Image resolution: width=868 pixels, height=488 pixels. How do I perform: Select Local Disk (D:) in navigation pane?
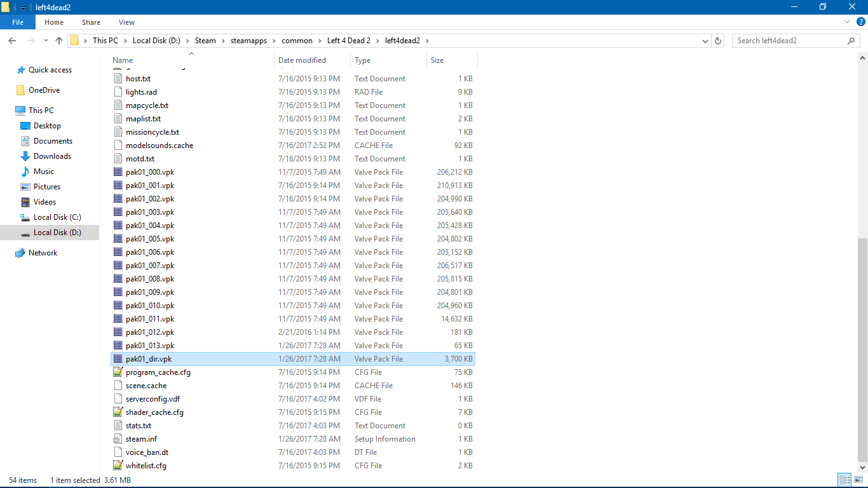click(x=50, y=233)
